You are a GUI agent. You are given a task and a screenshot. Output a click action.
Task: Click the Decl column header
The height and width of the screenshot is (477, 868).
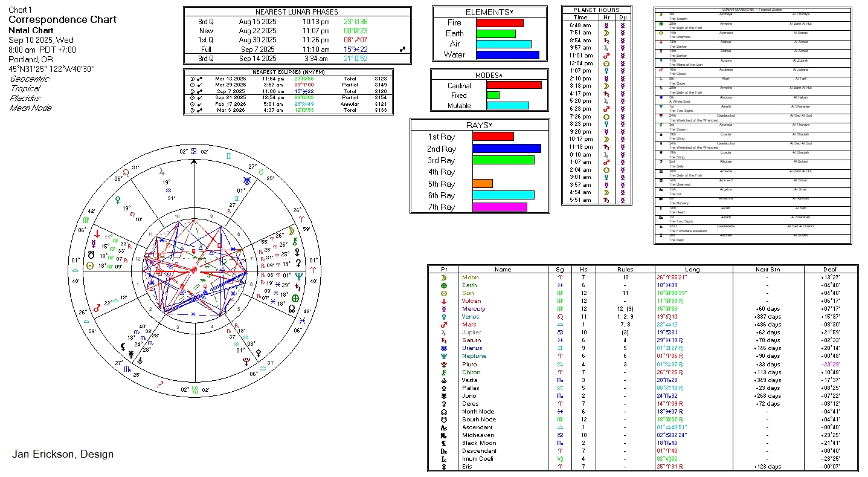point(829,269)
